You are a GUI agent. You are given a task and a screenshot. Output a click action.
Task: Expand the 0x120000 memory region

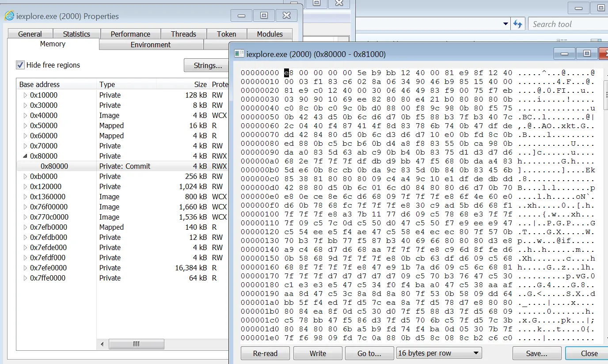tap(25, 186)
